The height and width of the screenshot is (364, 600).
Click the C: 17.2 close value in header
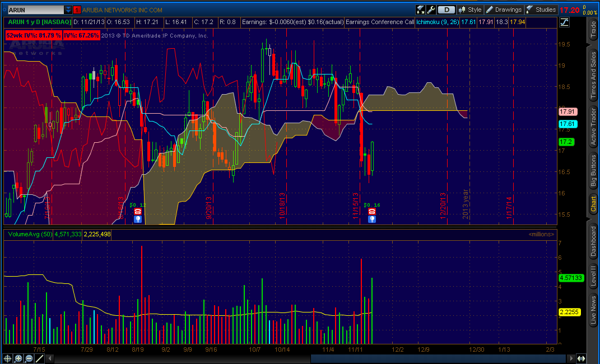pos(203,22)
